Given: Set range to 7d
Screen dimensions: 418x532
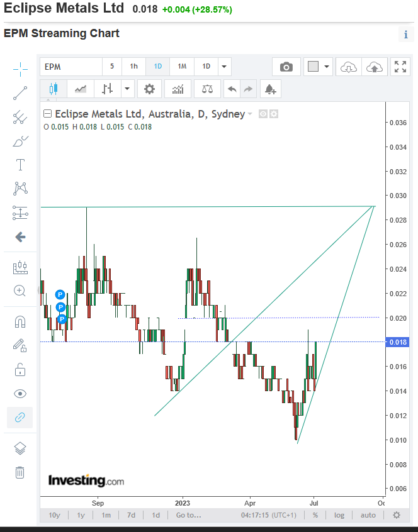Looking at the screenshot, I should pos(131,515).
